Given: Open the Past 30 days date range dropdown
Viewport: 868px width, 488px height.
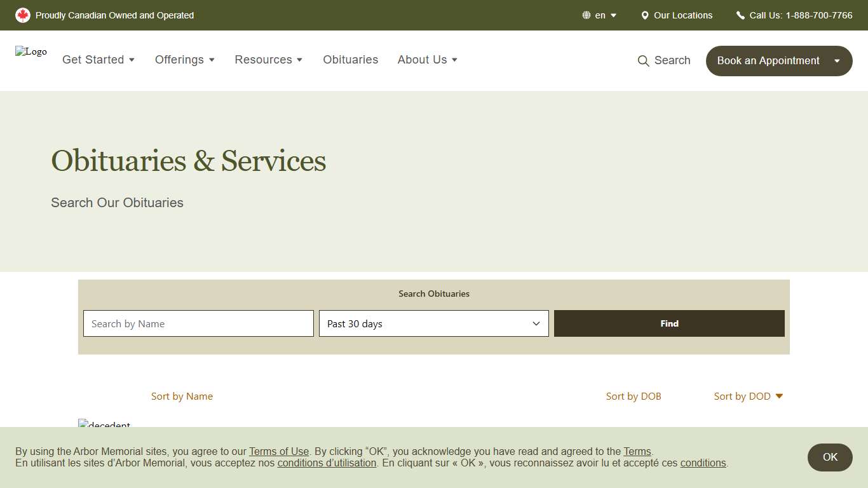Looking at the screenshot, I should pyautogui.click(x=433, y=324).
